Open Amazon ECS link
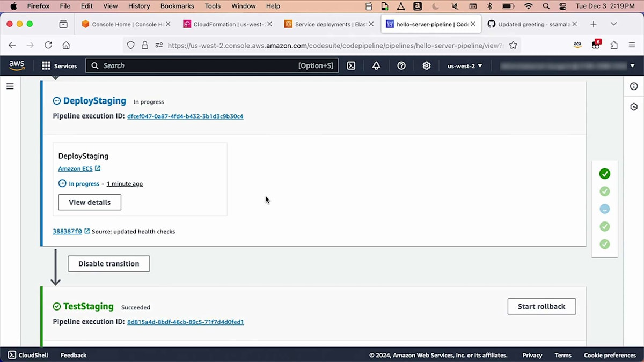Image resolution: width=644 pixels, height=362 pixels. tap(79, 168)
